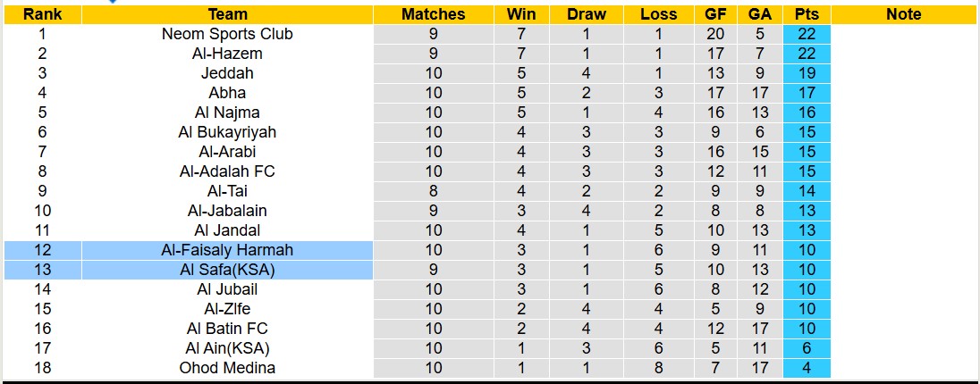The height and width of the screenshot is (384, 980).
Task: Click the Al Batin FC team name
Action: pos(227,329)
